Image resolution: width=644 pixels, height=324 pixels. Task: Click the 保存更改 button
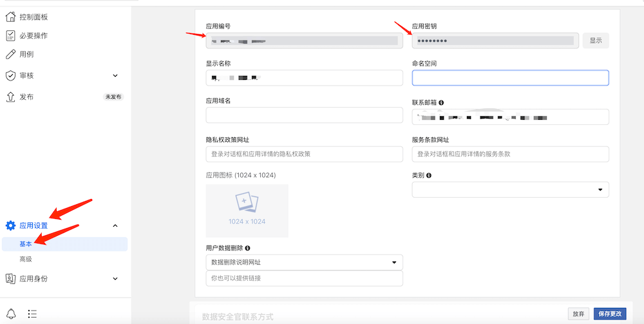[x=609, y=314]
